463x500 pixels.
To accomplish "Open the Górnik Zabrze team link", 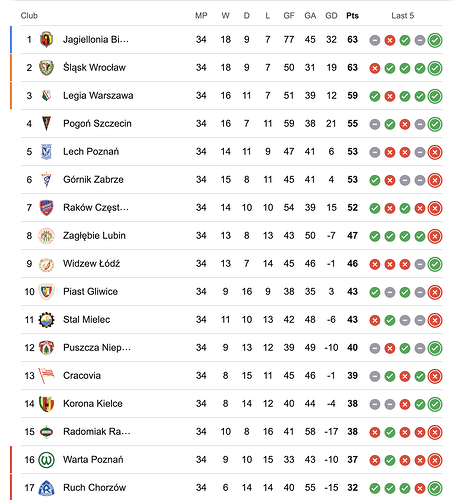I will click(x=93, y=180).
